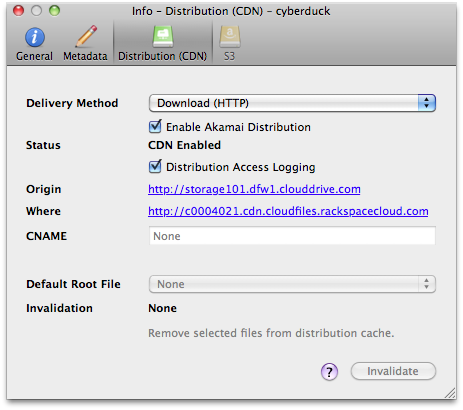Expand the Default Root File dropdown
Image resolution: width=463 pixels, height=410 pixels.
[x=292, y=284]
